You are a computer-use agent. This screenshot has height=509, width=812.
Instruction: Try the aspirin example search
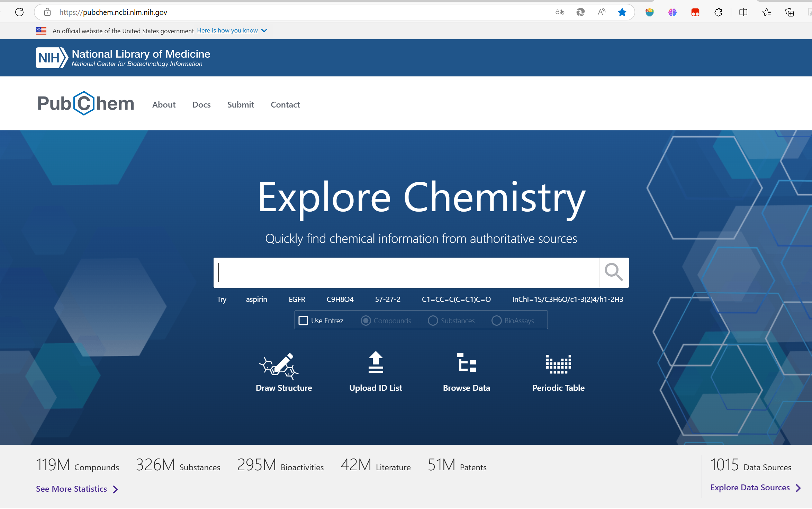pos(256,299)
